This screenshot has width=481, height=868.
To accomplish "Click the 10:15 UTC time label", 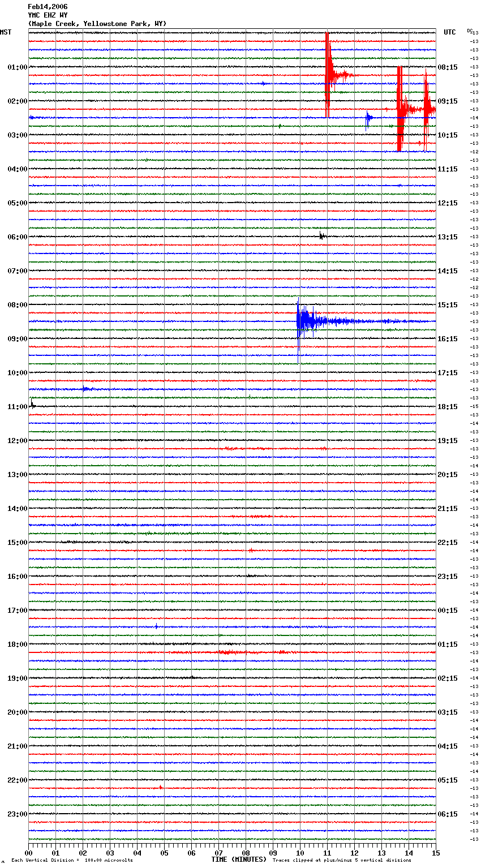I will click(448, 135).
